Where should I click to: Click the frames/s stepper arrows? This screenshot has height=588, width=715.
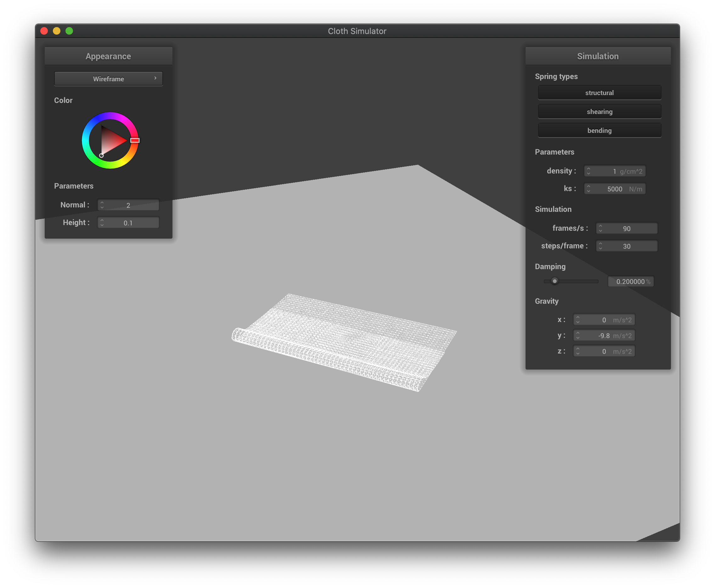600,228
